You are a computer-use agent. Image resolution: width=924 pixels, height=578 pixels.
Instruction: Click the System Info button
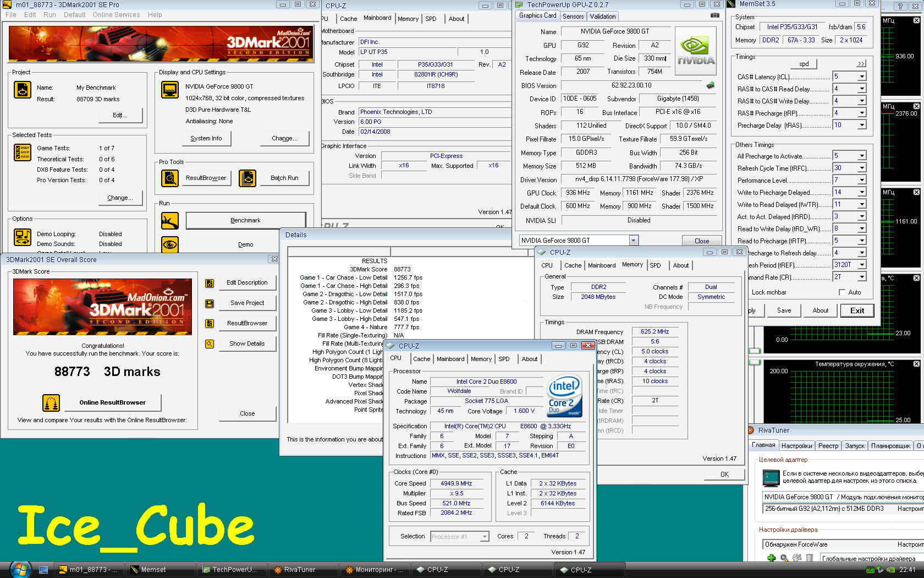206,139
